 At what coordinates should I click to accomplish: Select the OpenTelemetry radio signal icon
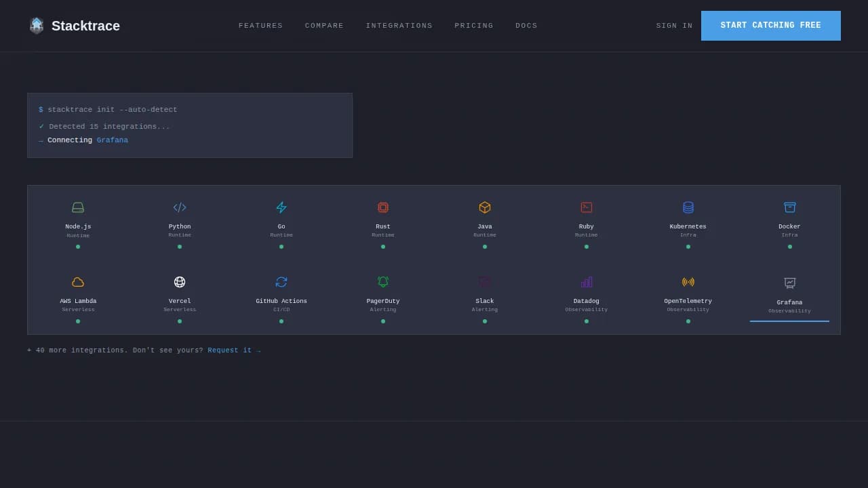pos(688,282)
